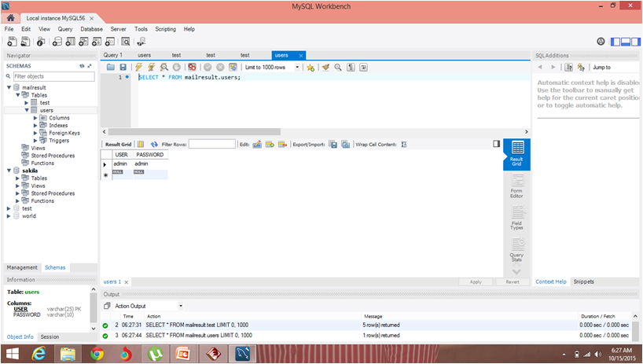
Task: Toggle the bottom output panel visibility
Action: click(x=626, y=42)
